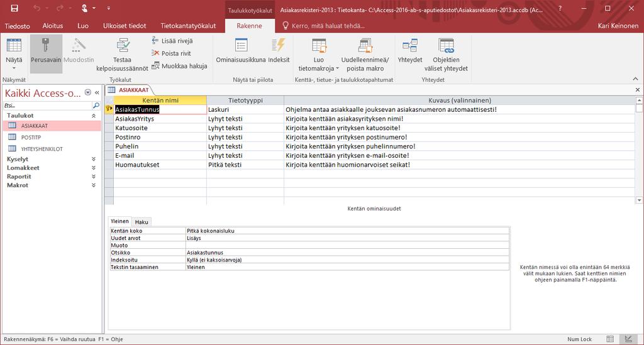Open the navigation pane options dropdown
This screenshot has height=345, width=644.
[88, 93]
